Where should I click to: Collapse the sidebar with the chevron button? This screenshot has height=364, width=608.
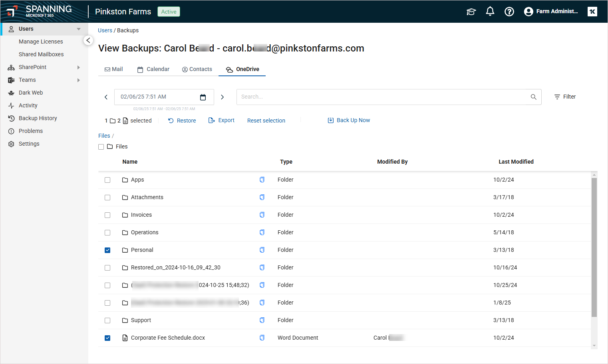pos(88,40)
